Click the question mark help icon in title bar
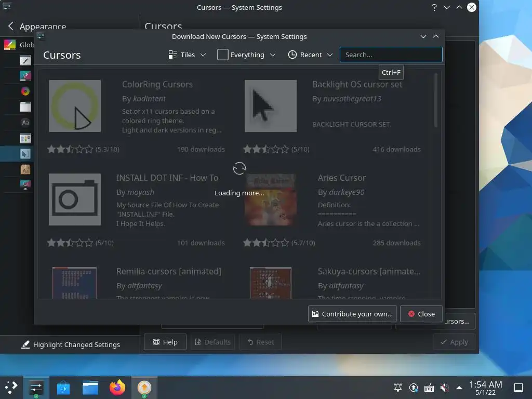The height and width of the screenshot is (399, 532). pyautogui.click(x=434, y=7)
